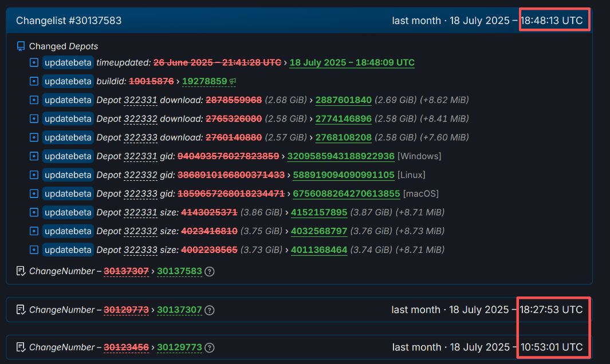Click the megaphone icon next to build 19278859

point(233,82)
